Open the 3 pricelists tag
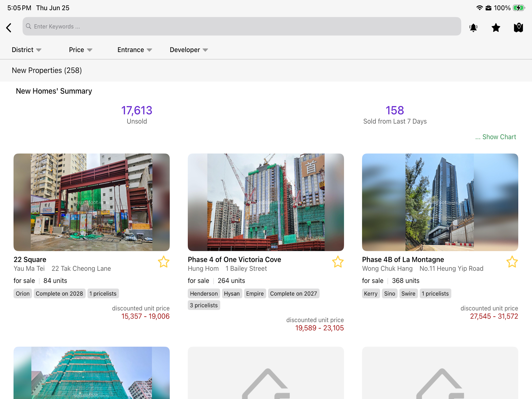 [x=204, y=305]
